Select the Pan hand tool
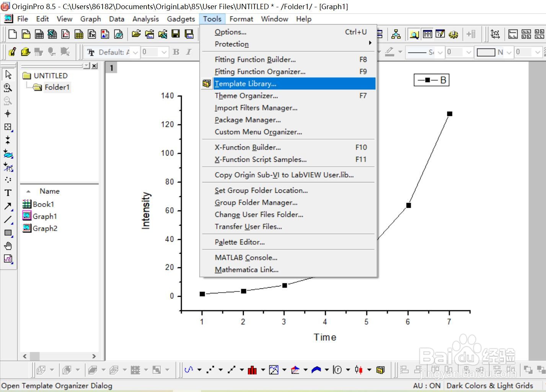 coord(8,246)
